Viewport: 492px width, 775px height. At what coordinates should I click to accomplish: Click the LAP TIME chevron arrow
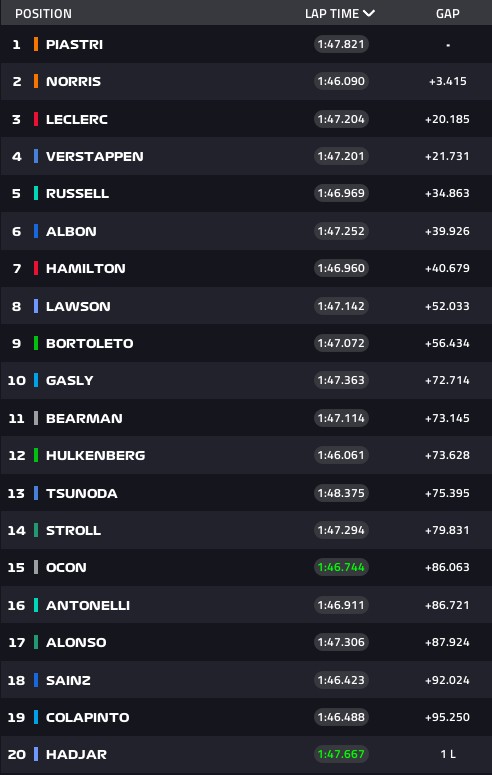[x=369, y=13]
